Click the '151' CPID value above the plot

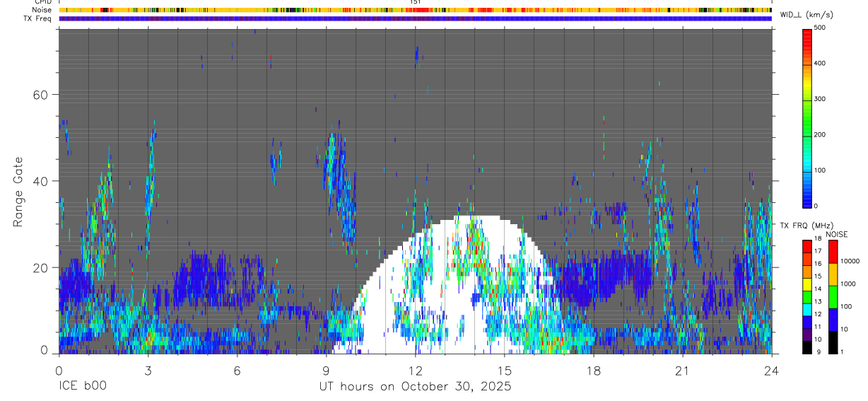[416, 2]
